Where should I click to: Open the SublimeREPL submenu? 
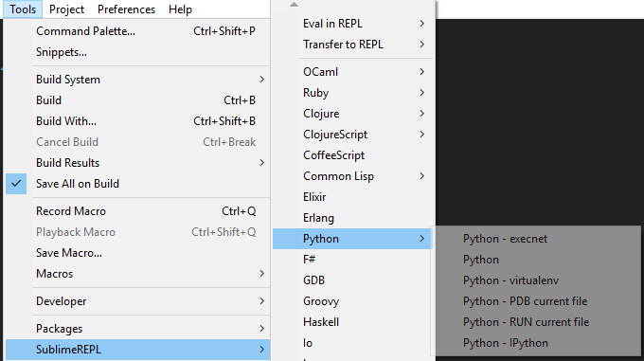(x=137, y=350)
